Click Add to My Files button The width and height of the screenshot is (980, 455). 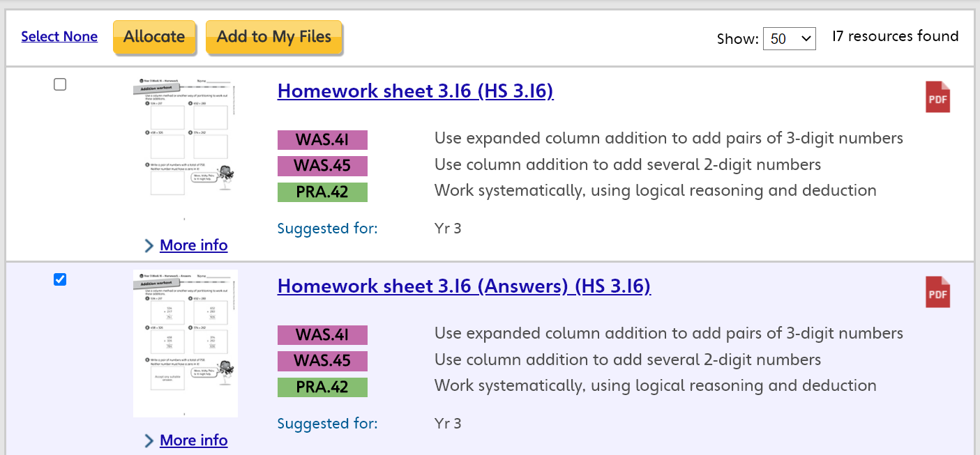pos(273,37)
